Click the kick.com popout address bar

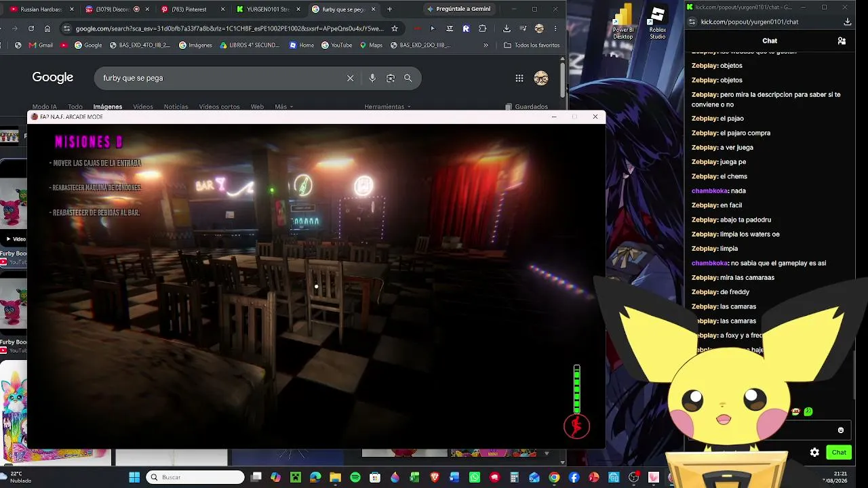coord(749,22)
